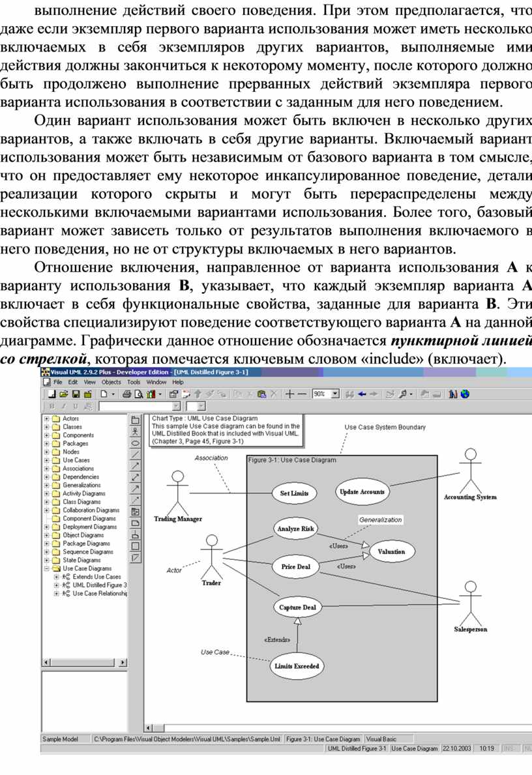Image resolution: width=532 pixels, height=775 pixels.
Task: Click the Bold formatting button
Action: (52, 406)
